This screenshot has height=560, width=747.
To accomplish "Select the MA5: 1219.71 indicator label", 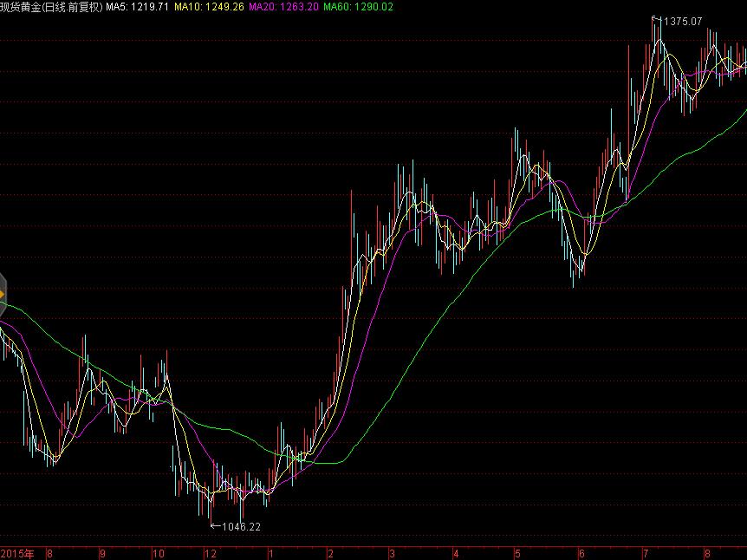I will click(x=137, y=7).
